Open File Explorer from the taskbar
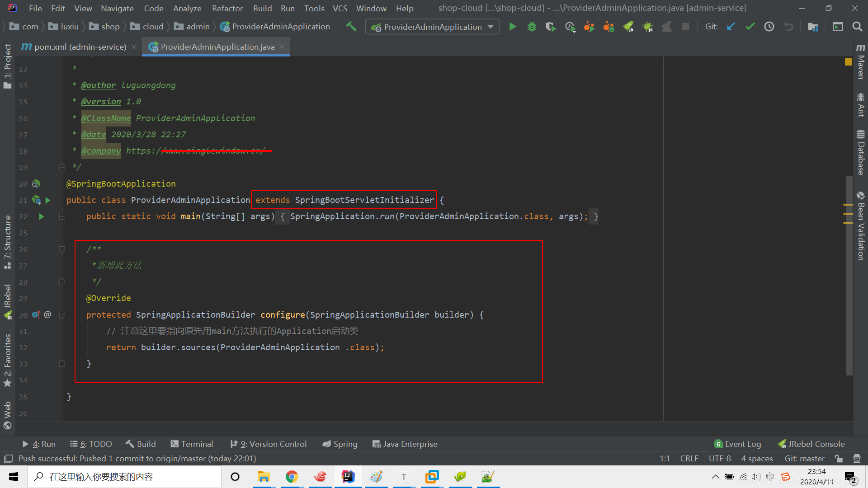The width and height of the screenshot is (868, 488). tap(264, 477)
